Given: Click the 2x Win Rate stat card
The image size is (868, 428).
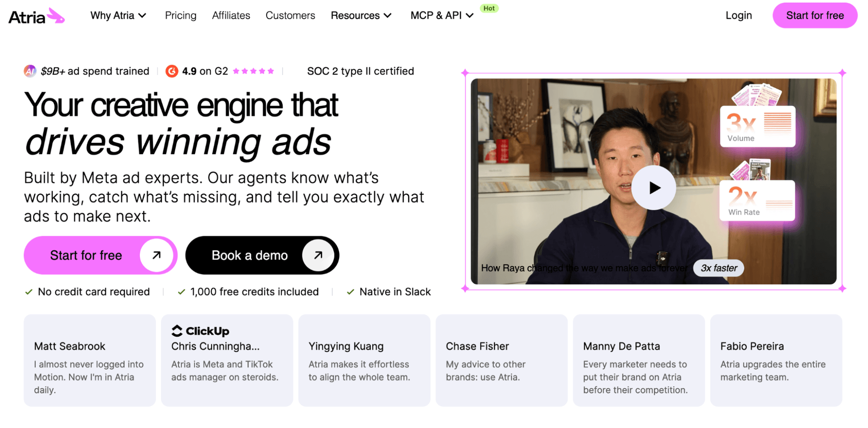Looking at the screenshot, I should 757,201.
